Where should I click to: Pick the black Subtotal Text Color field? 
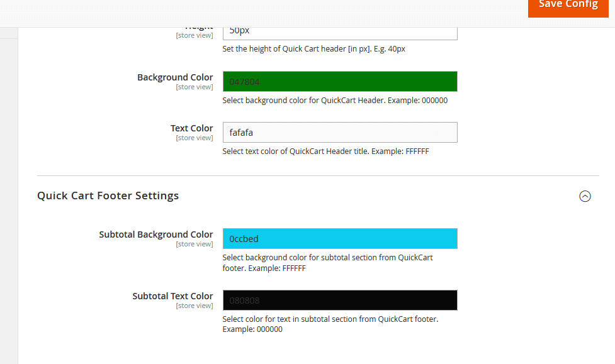[340, 301]
